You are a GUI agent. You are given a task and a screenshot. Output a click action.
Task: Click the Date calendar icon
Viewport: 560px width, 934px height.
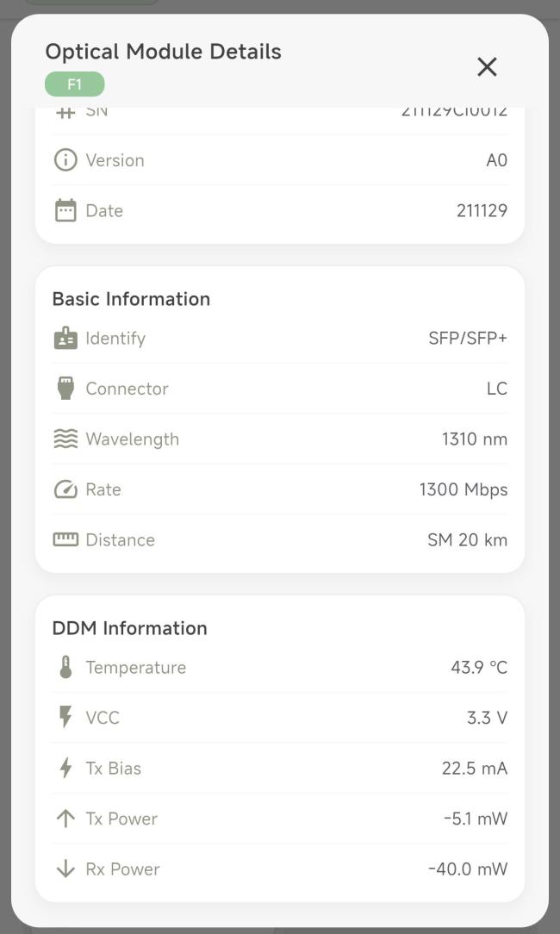pos(65,210)
